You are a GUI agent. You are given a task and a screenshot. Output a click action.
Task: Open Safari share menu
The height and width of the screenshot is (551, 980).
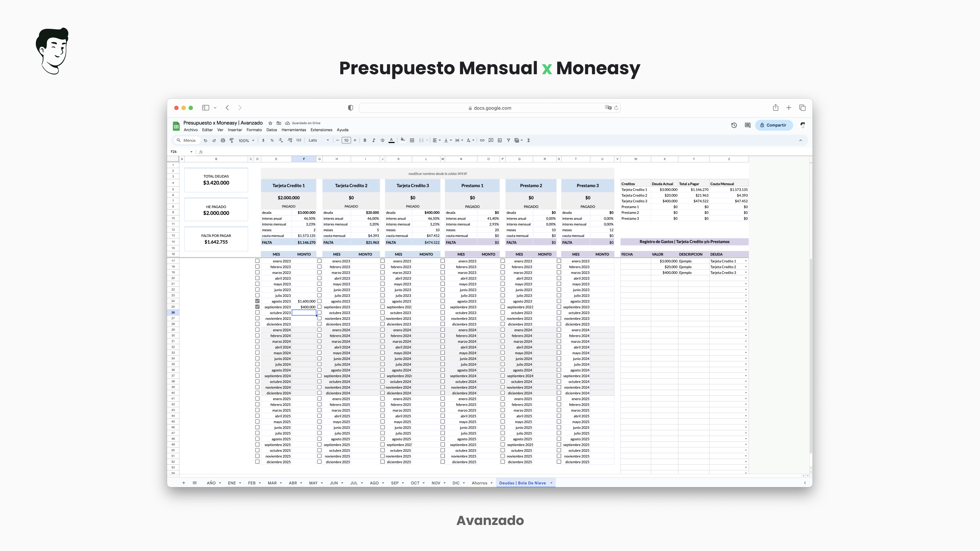pyautogui.click(x=776, y=108)
